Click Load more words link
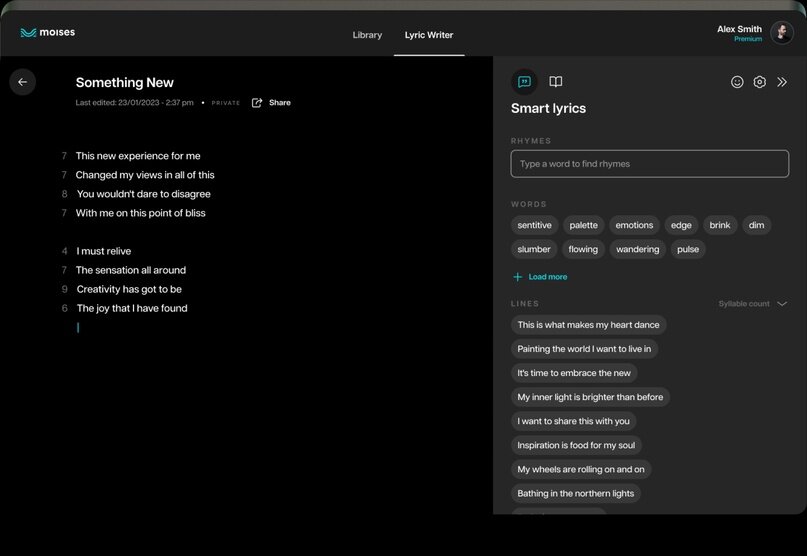 548,277
